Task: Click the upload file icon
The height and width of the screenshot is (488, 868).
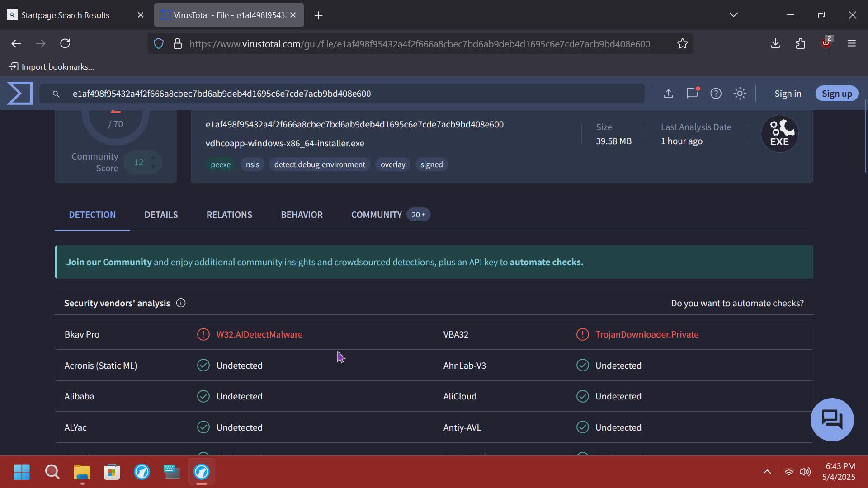Action: click(668, 94)
